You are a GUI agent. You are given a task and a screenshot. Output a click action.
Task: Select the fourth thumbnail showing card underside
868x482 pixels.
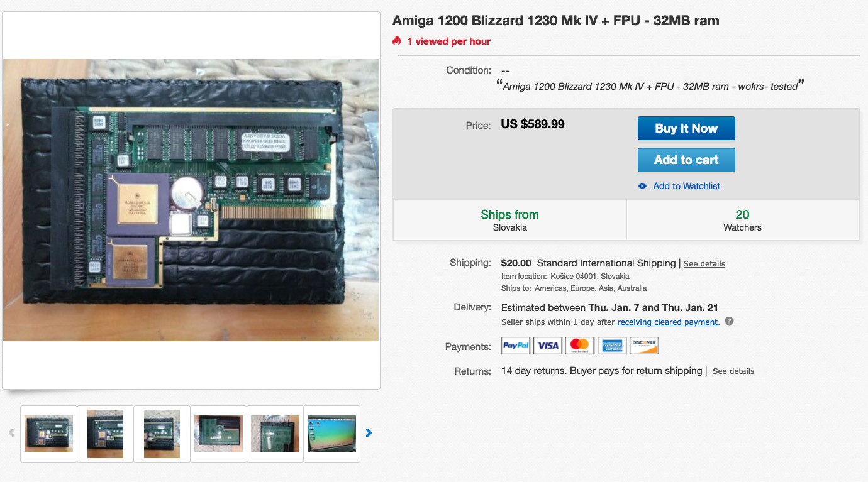pyautogui.click(x=218, y=434)
